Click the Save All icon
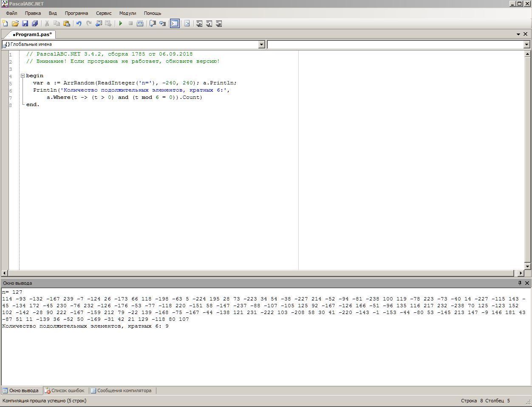The width and height of the screenshot is (532, 407). coord(35,24)
